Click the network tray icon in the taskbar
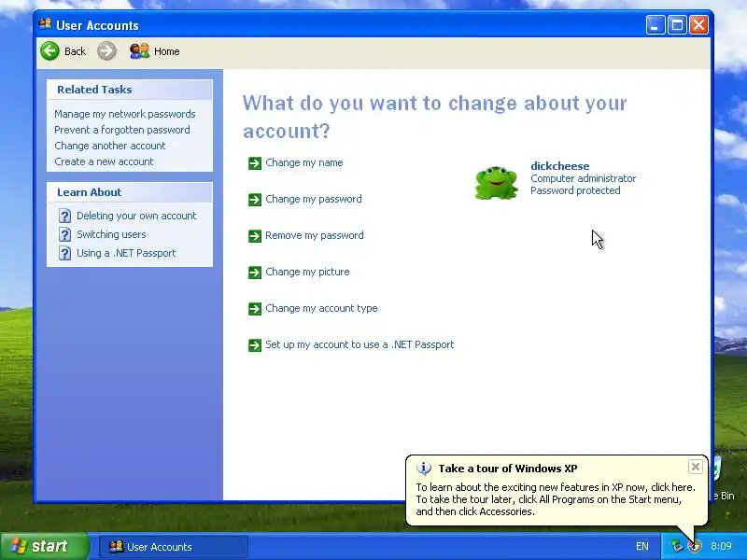The height and width of the screenshot is (560, 747). [x=676, y=546]
